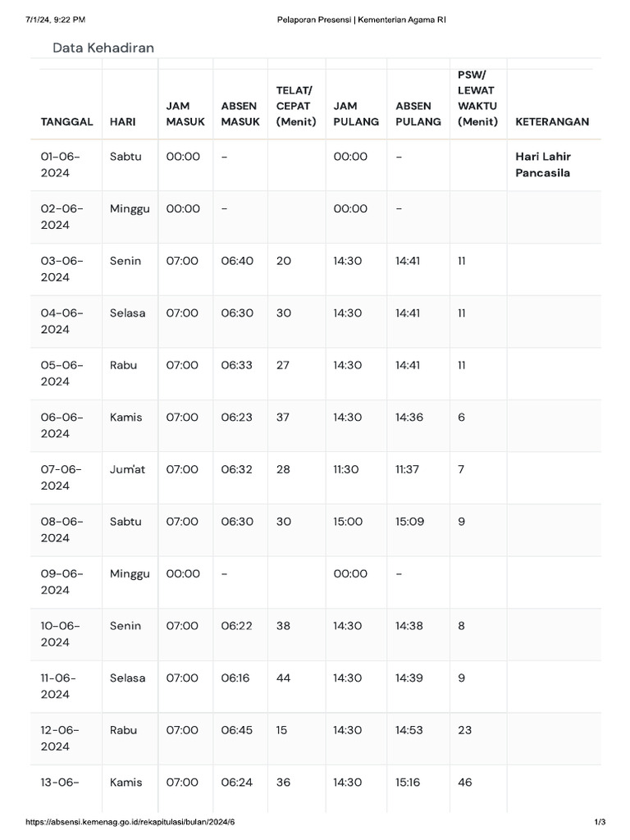The width and height of the screenshot is (630, 840).
Task: Click the 1/3 page number indicator
Action: pyautogui.click(x=600, y=823)
